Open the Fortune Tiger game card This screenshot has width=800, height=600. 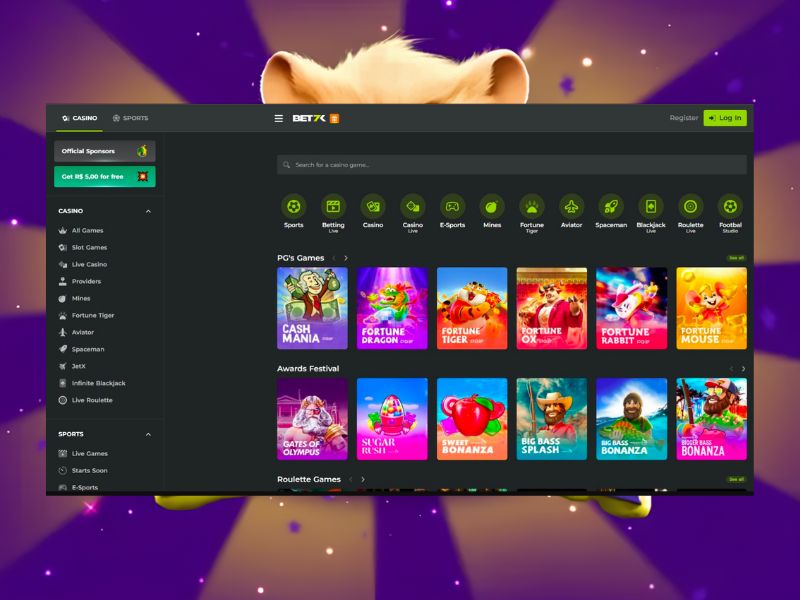[x=472, y=308]
